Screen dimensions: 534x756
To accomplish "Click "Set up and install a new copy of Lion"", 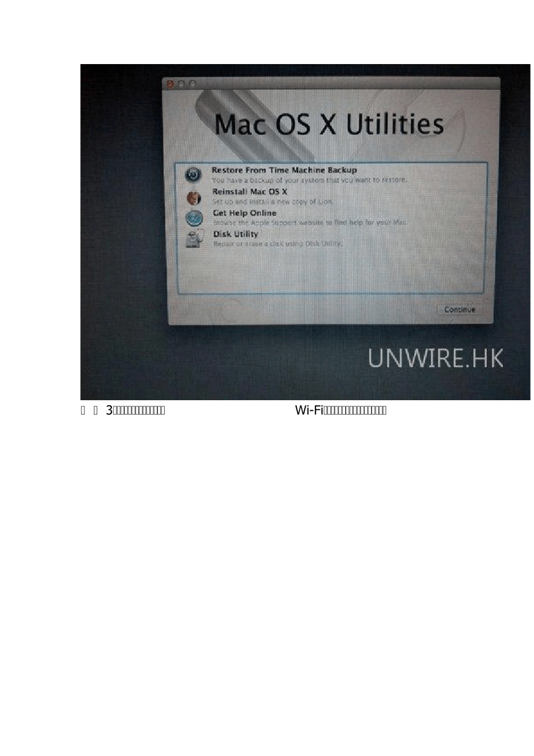I will (x=273, y=201).
